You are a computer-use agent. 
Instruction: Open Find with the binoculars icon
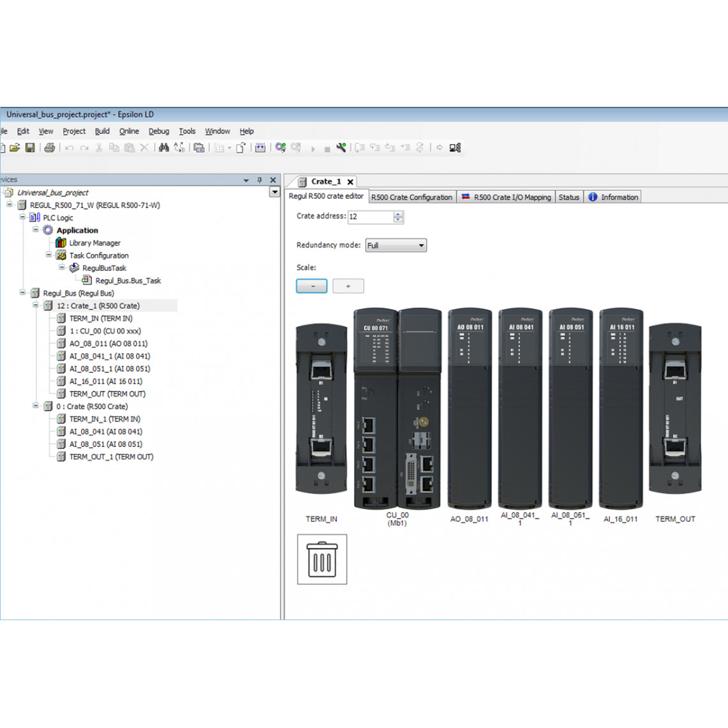pyautogui.click(x=164, y=148)
